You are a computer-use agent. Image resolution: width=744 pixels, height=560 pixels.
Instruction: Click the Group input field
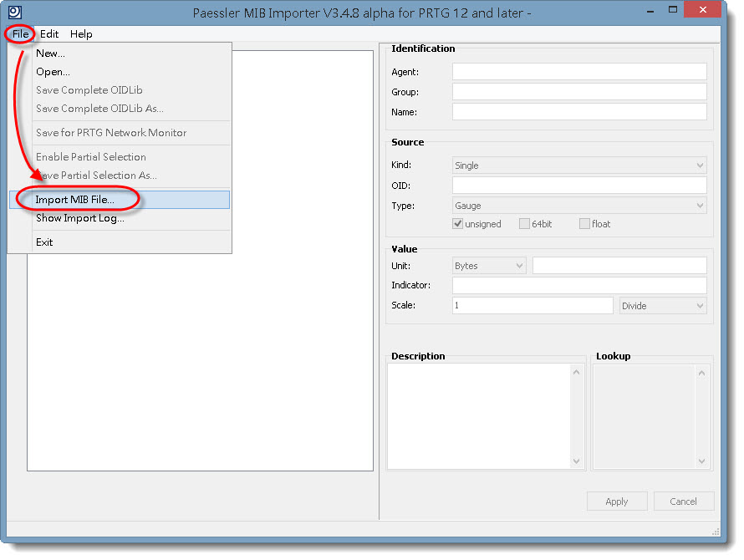(579, 92)
